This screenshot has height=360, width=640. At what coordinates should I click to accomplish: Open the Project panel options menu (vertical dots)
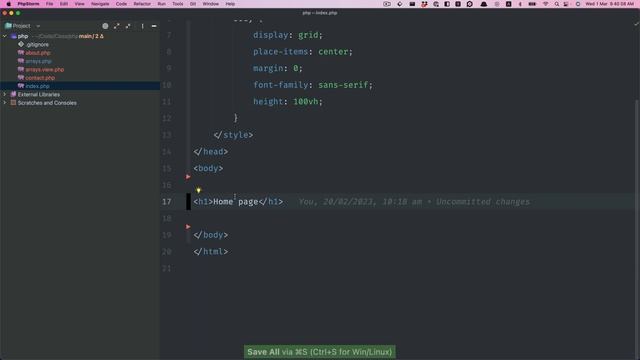142,26
